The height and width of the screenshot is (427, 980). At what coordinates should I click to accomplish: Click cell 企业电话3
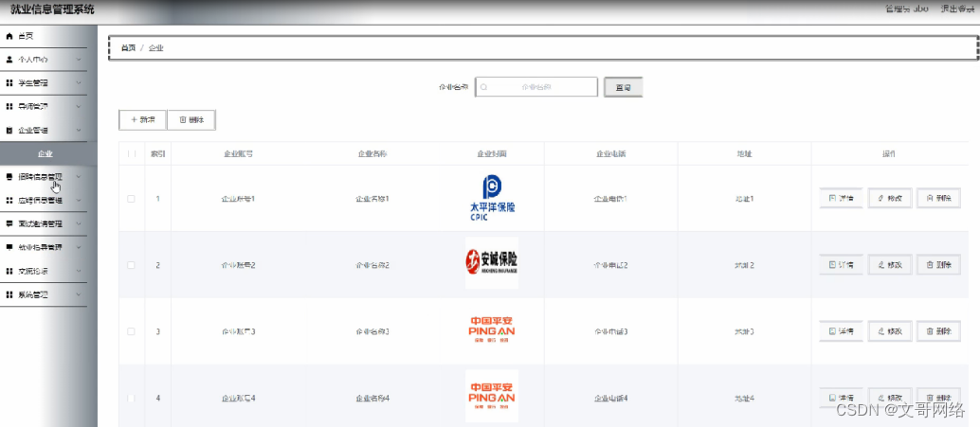tap(610, 331)
